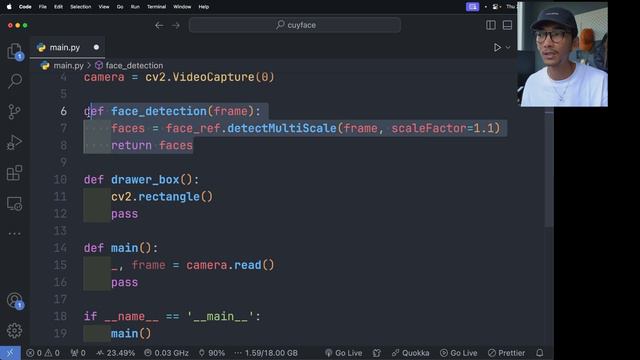Click the Go Live item beside Prettier
This screenshot has height=360, width=640.
pos(459,353)
